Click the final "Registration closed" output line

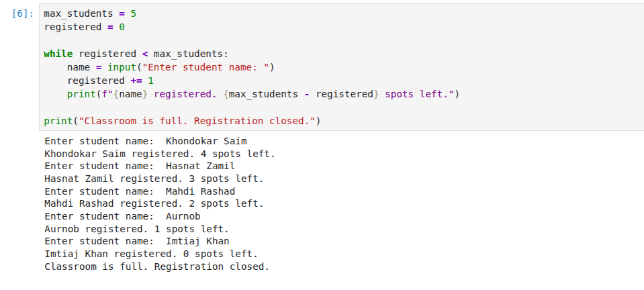coord(157,267)
